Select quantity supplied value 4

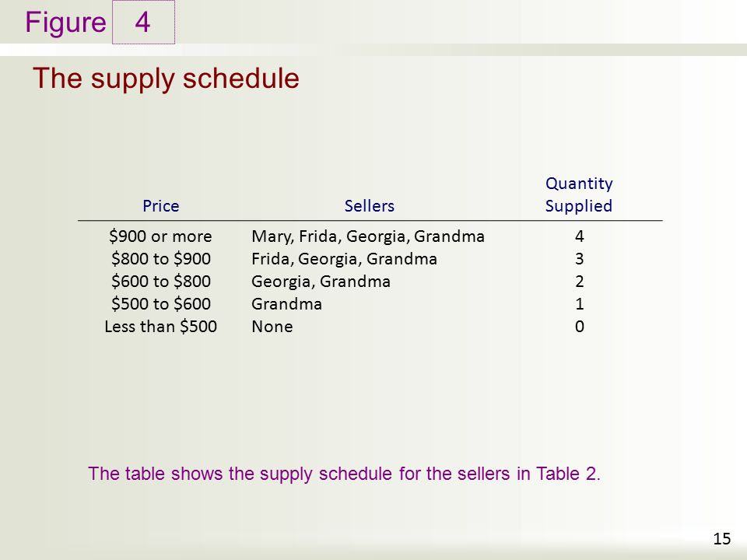click(579, 236)
